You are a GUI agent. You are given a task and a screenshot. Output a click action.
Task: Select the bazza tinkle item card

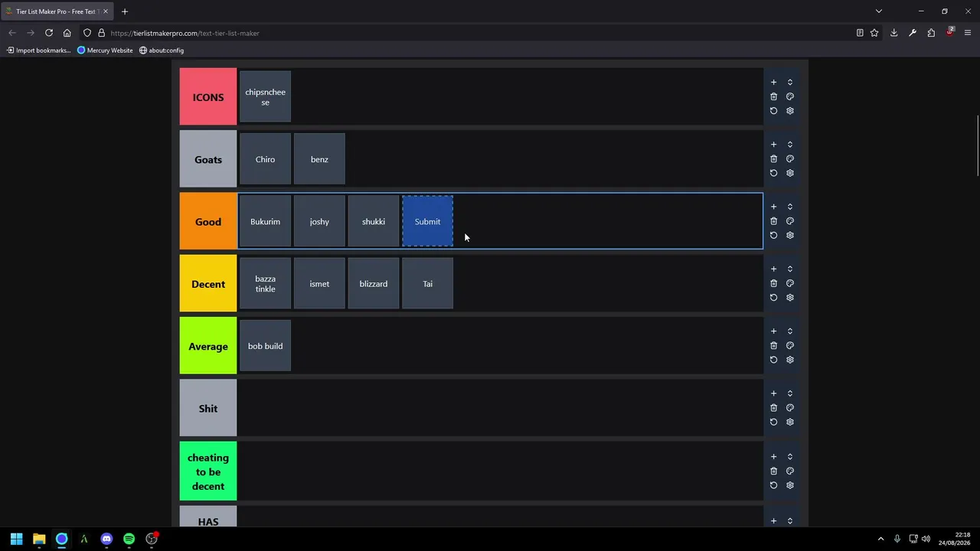(265, 284)
